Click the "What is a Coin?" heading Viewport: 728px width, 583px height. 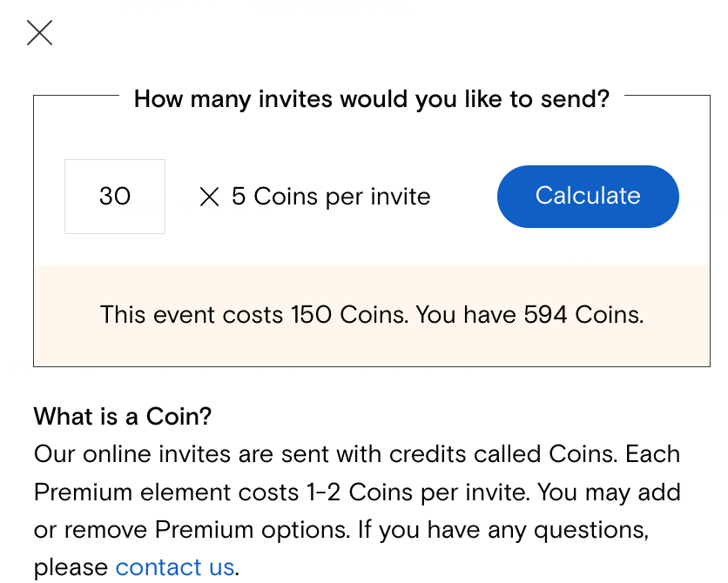pyautogui.click(x=123, y=416)
